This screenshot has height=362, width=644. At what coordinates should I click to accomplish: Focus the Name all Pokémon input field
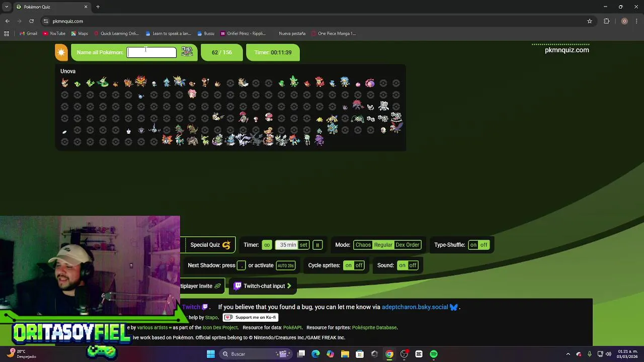click(151, 52)
